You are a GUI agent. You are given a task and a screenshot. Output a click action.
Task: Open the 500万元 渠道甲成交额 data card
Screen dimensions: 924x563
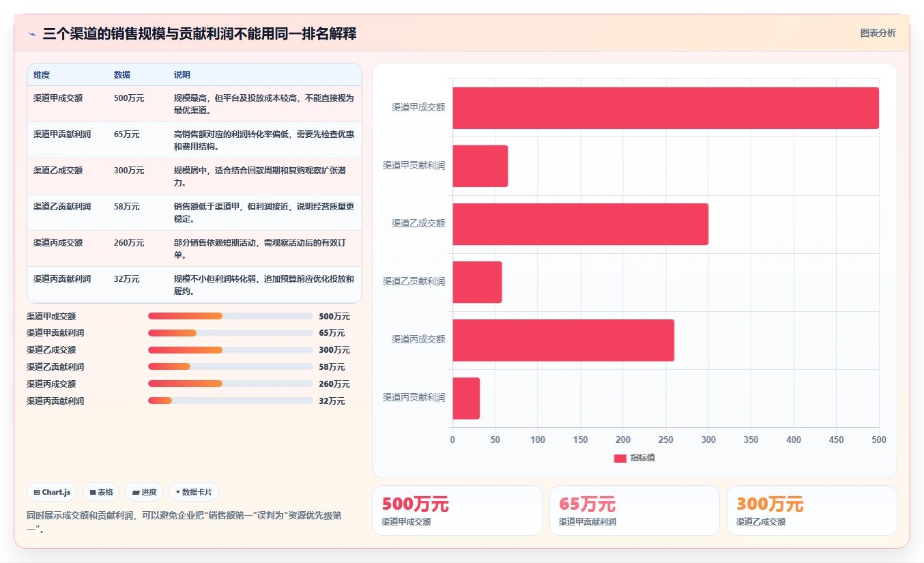(457, 510)
